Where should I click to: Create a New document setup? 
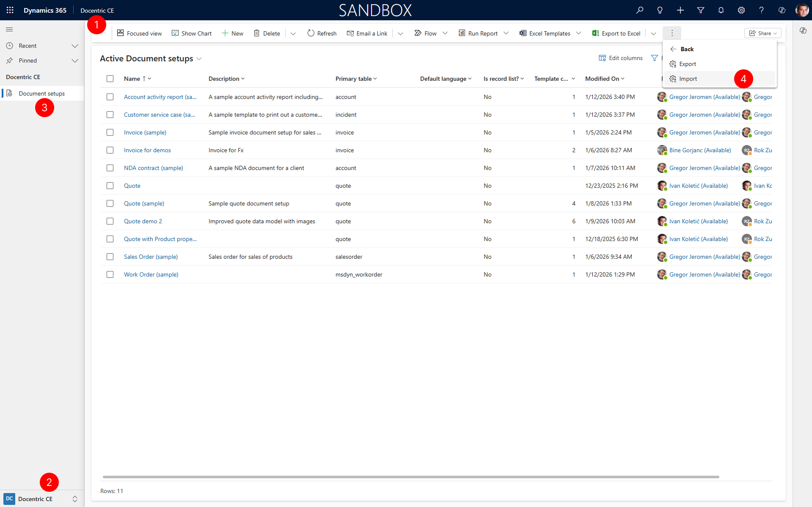pyautogui.click(x=233, y=33)
